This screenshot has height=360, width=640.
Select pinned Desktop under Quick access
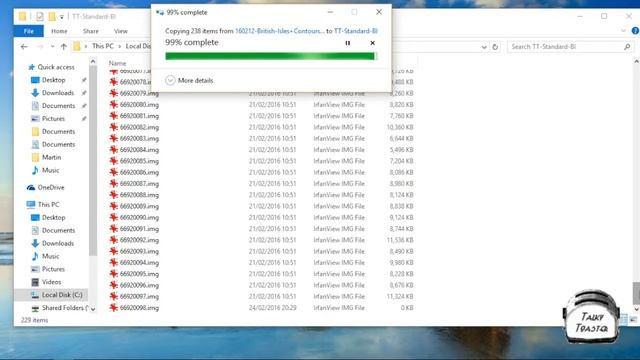53,80
